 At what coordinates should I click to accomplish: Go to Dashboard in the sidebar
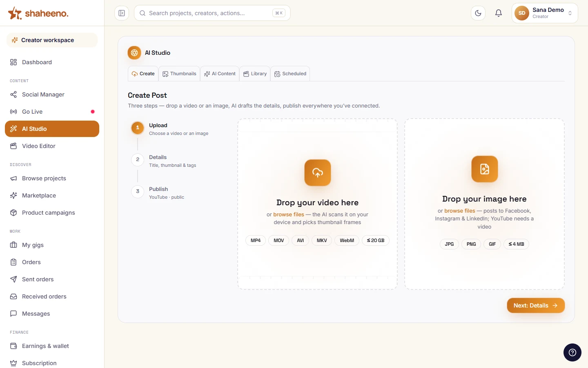point(52,62)
